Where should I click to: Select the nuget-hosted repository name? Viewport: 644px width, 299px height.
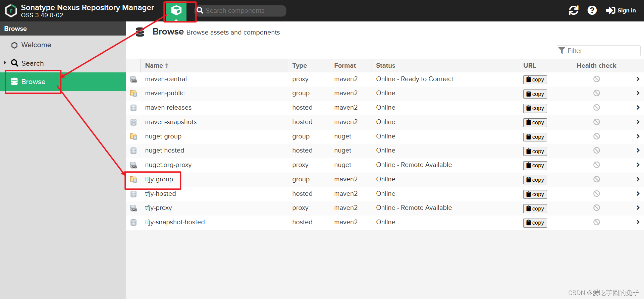point(165,151)
